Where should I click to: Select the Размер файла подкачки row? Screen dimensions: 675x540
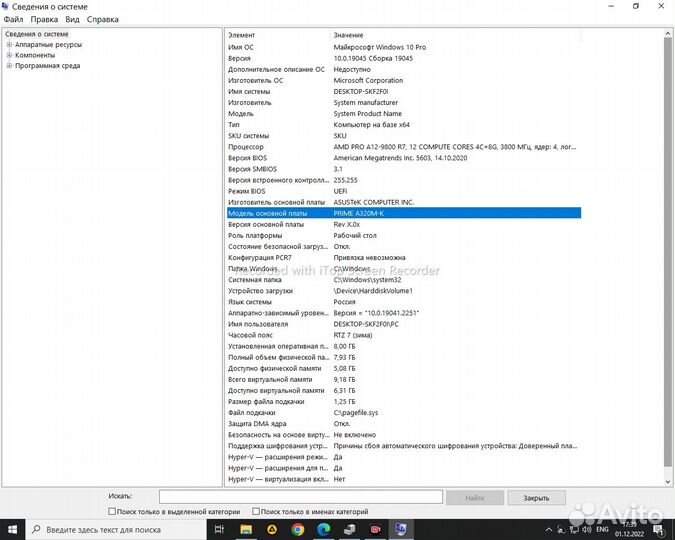point(404,402)
